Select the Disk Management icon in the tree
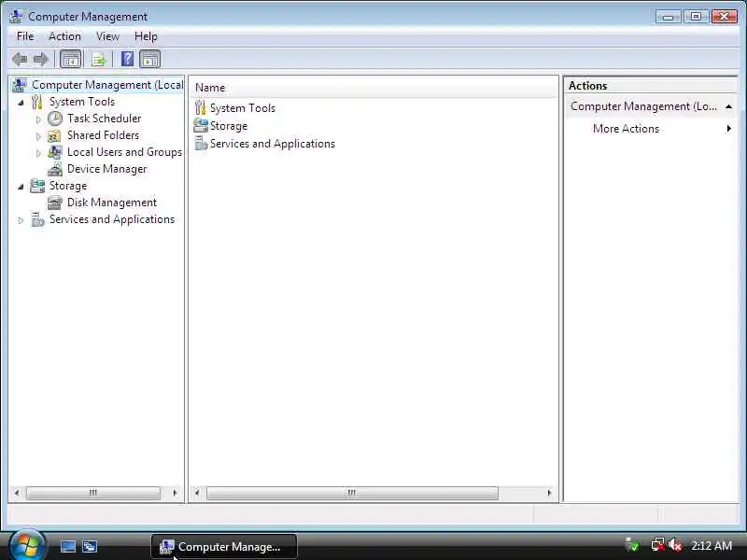Image resolution: width=747 pixels, height=560 pixels. click(55, 203)
